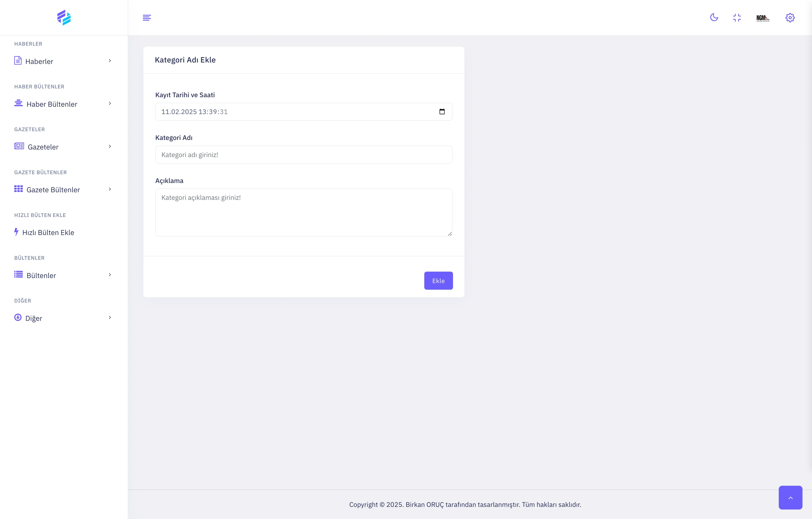Expand the Gazete Bültenler chevron
This screenshot has width=812, height=519.
(x=110, y=189)
